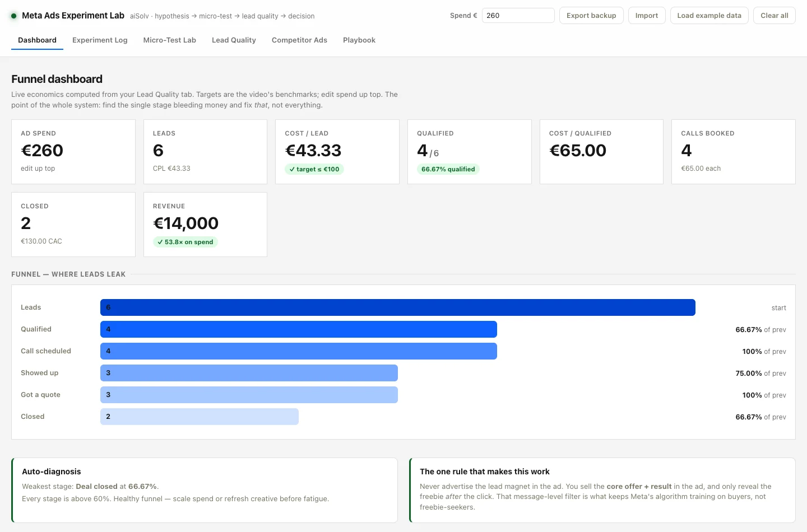Click the Meta Ads Experiment Lab title
The width and height of the screenshot is (807, 532).
(x=73, y=16)
